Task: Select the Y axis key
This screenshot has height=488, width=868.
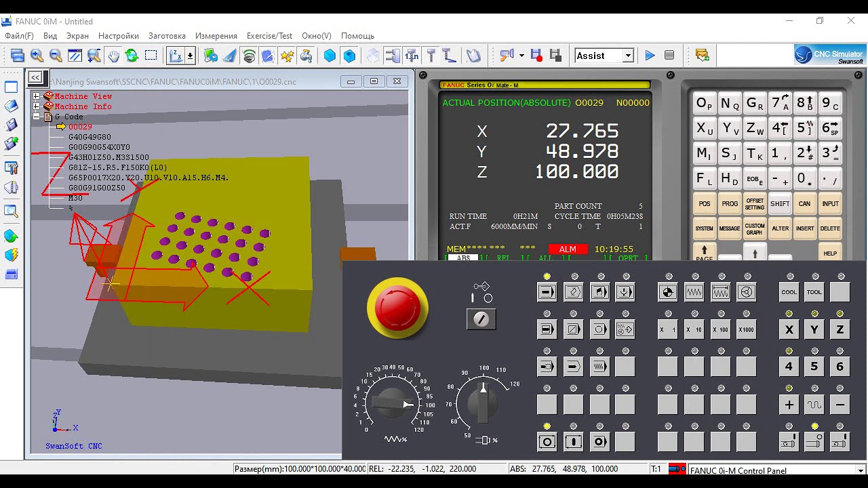Action: coord(814,329)
